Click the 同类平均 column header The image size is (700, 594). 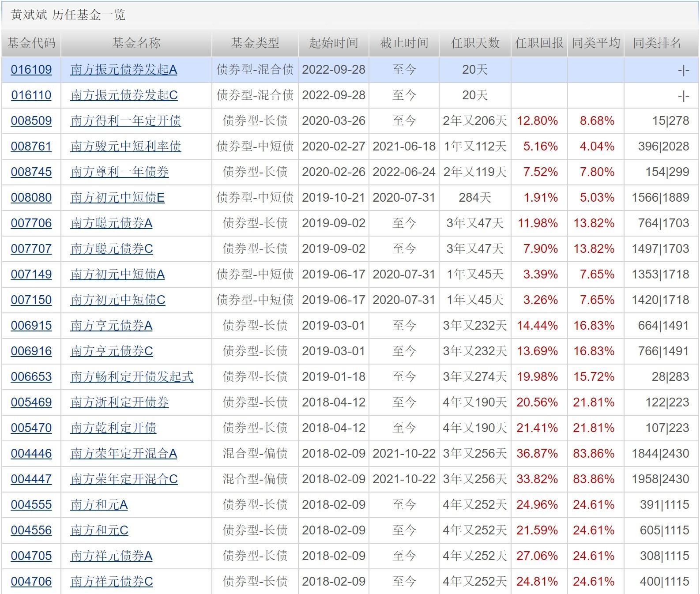(x=596, y=43)
